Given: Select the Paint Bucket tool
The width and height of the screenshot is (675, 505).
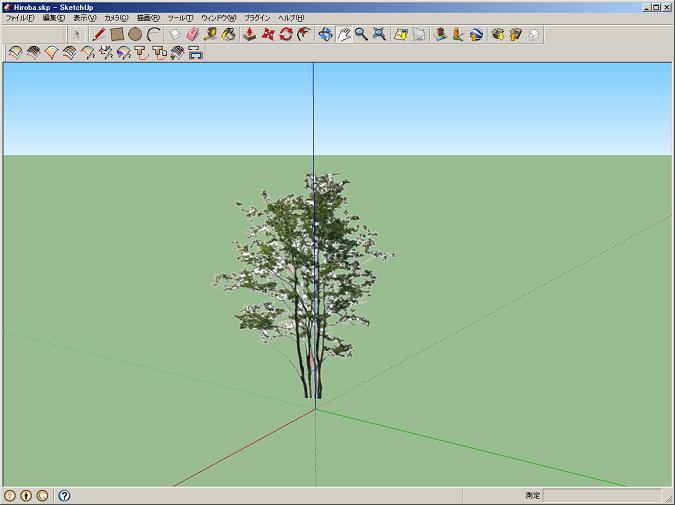Looking at the screenshot, I should 228,34.
